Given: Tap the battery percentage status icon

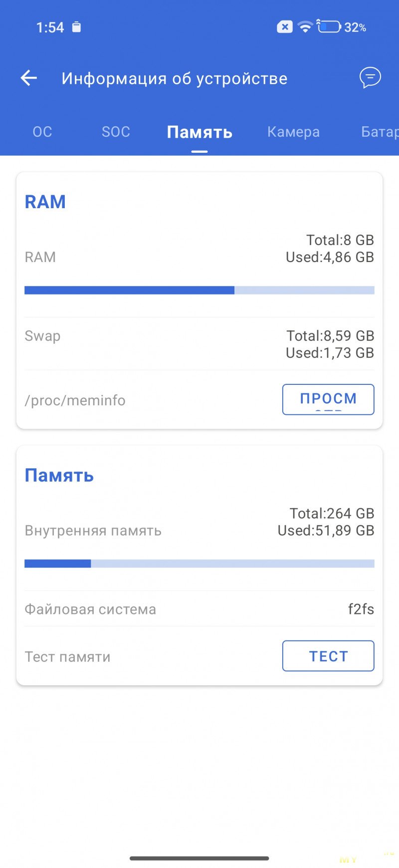Looking at the screenshot, I should 342,27.
